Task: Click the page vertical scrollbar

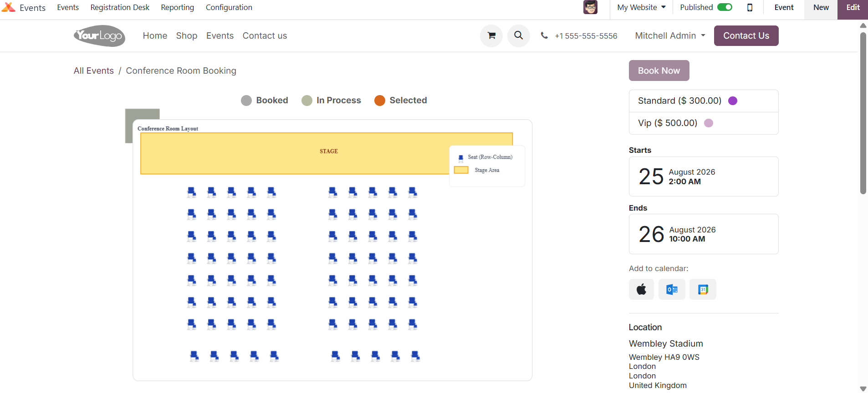Action: click(863, 114)
